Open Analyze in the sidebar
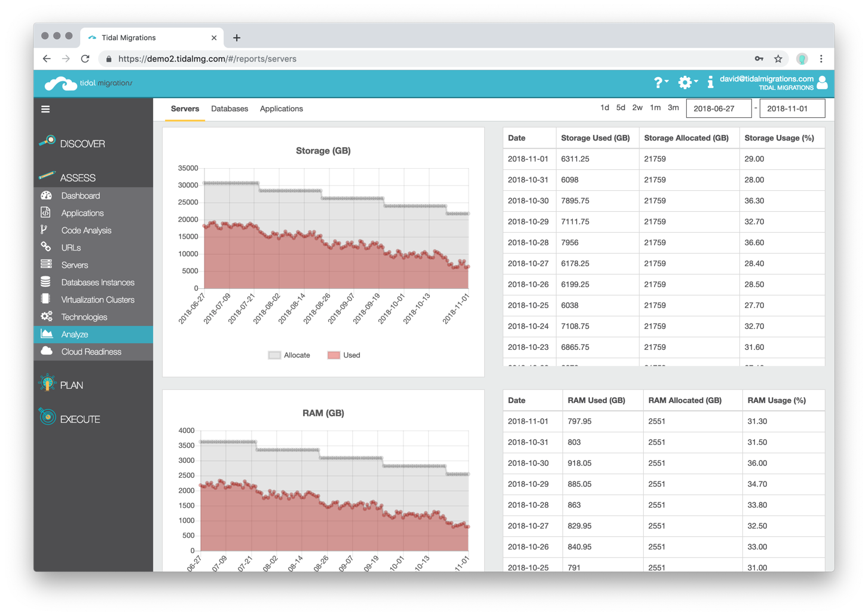The width and height of the screenshot is (868, 616). pyautogui.click(x=93, y=334)
